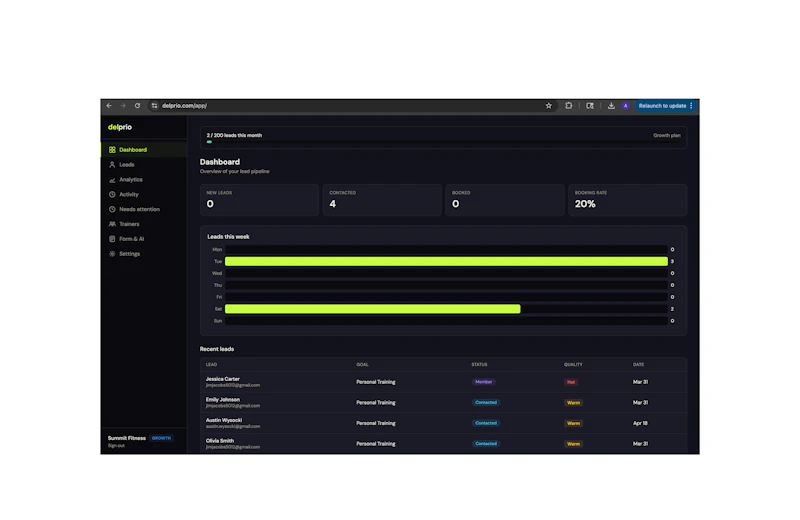The width and height of the screenshot is (800, 520).
Task: Click the Settings gear icon in the sidebar
Action: point(112,254)
